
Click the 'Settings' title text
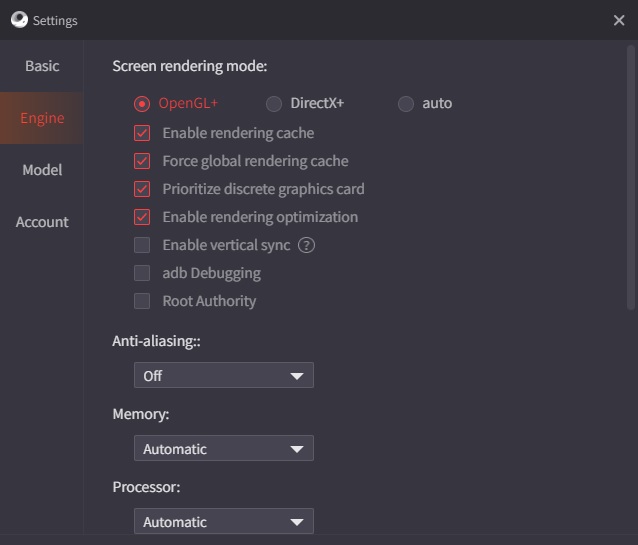coord(55,21)
